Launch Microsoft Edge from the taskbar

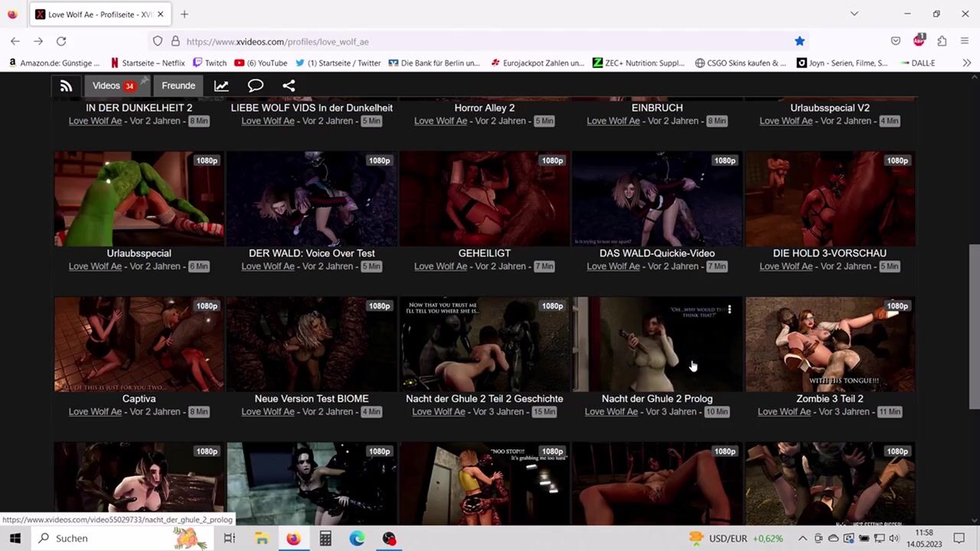357,538
